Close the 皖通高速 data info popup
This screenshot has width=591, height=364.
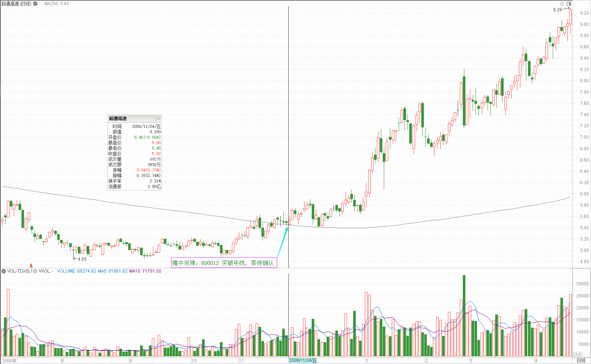[x=158, y=119]
